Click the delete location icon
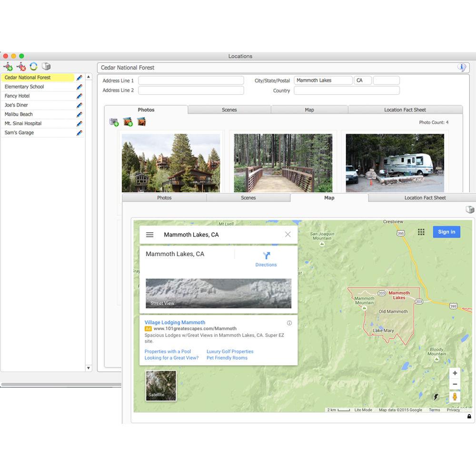Screen dimensions: 476x476 [21, 67]
